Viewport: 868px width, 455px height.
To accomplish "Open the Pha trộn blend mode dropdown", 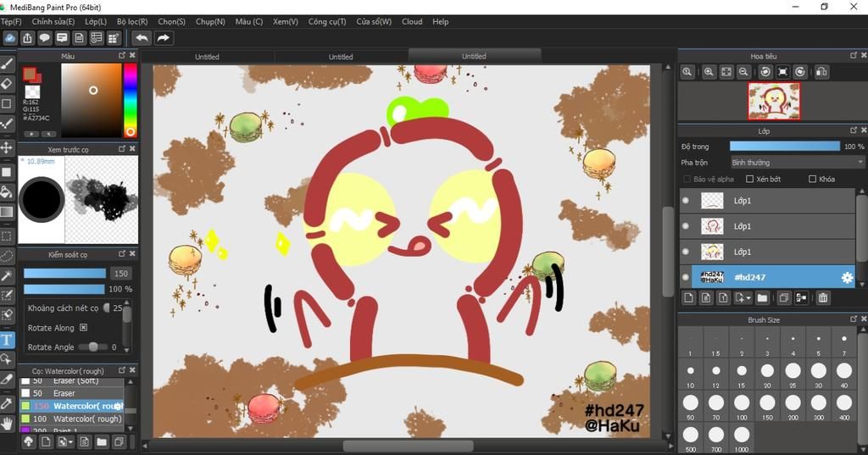I will click(797, 162).
